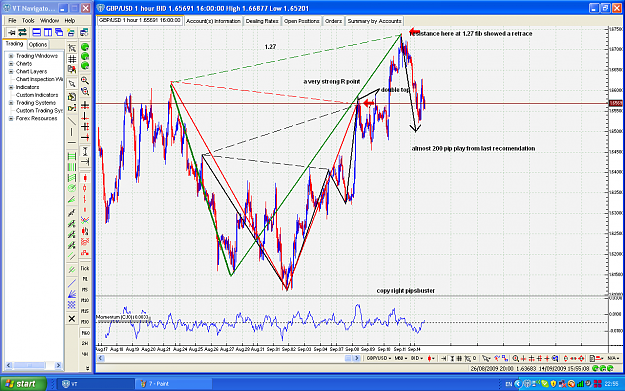The height and width of the screenshot is (391, 625).
Task: Select the Tick timeframe button
Action: (85, 268)
